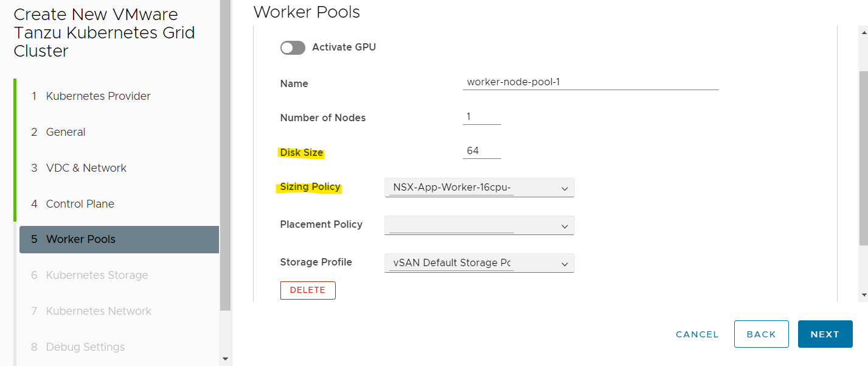Click the DELETE worker pool button
The width and height of the screenshot is (868, 366).
308,290
